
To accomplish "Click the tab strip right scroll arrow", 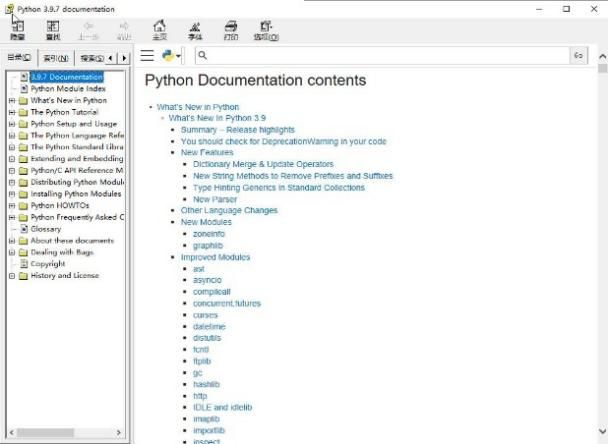I will 124,58.
